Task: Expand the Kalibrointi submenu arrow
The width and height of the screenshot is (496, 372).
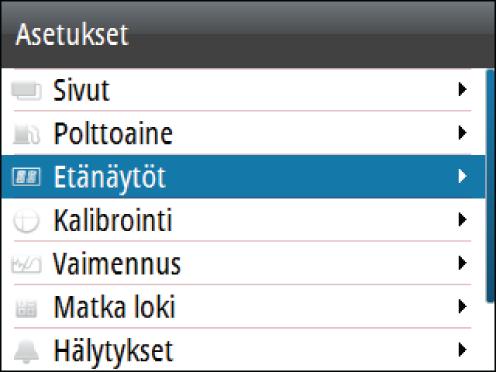Action: (x=462, y=220)
